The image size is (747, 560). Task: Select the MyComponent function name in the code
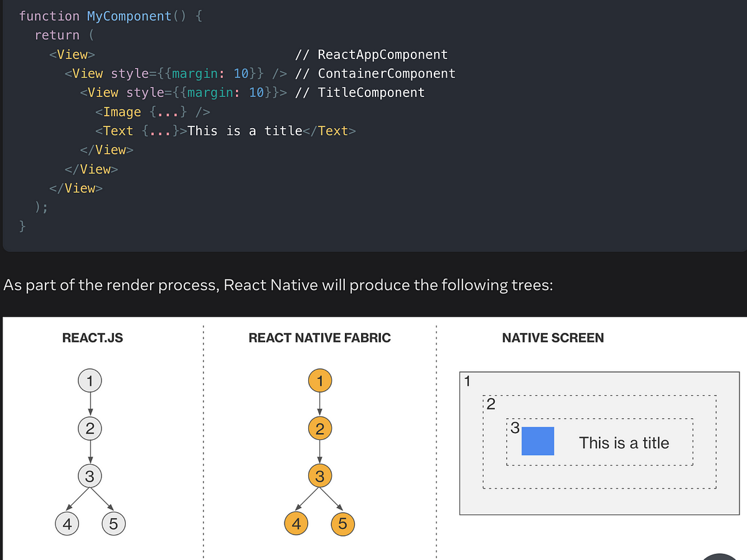tap(129, 16)
